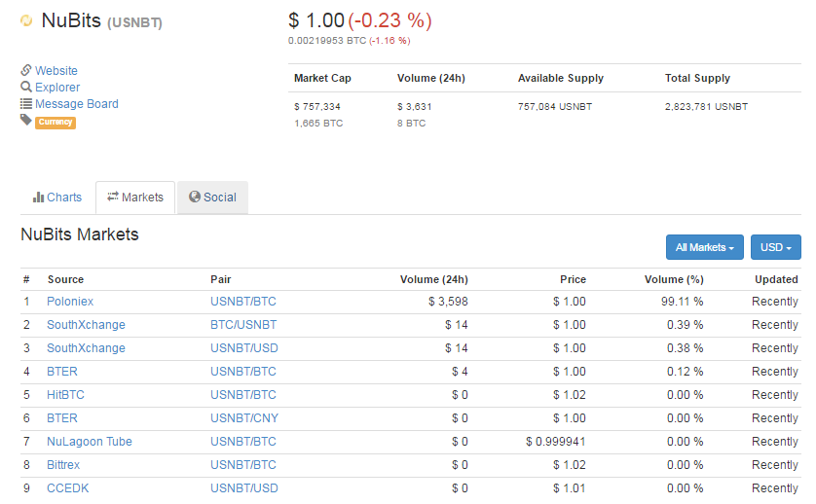This screenshot has height=504, width=816.
Task: Click the USNBT/CNY pair link
Action: [x=244, y=418]
